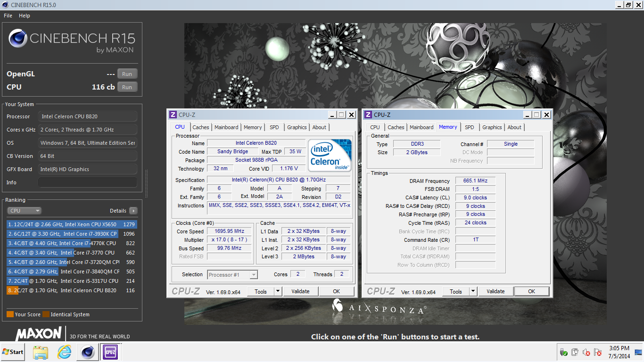Select ranking row Intel Celeron CPU B820
The width and height of the screenshot is (644, 362).
tap(72, 290)
